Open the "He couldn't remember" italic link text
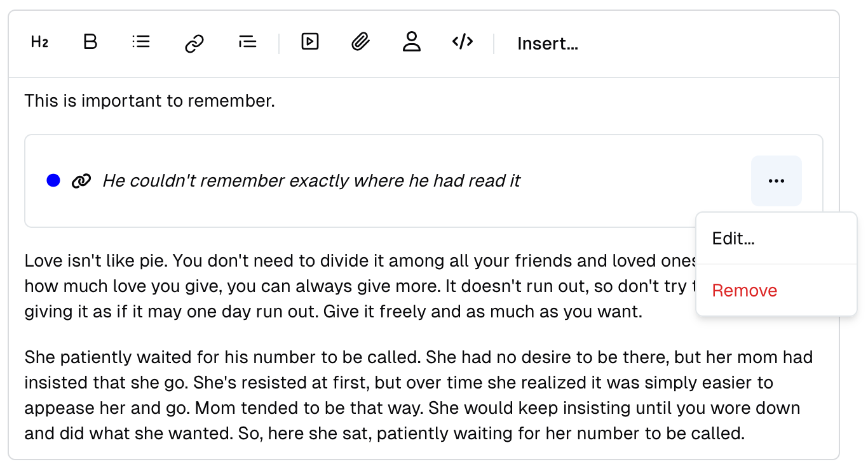The image size is (868, 471). pos(311,181)
